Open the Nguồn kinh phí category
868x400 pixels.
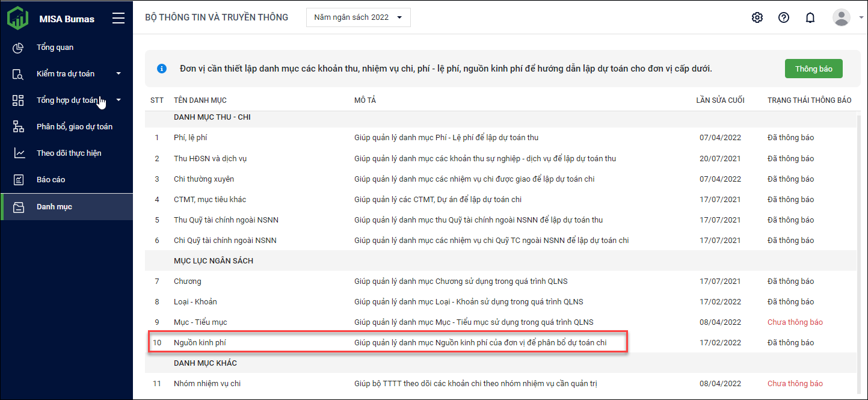coord(200,343)
